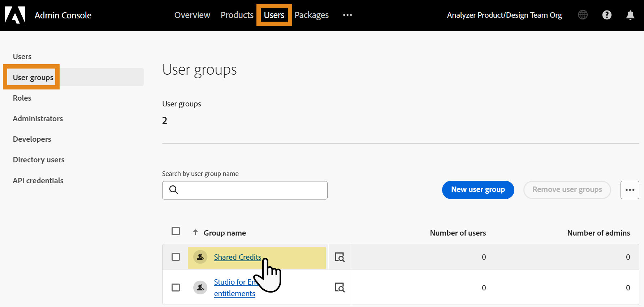Viewport: 644px width, 307px height.
Task: Click New user group button
Action: pyautogui.click(x=478, y=190)
